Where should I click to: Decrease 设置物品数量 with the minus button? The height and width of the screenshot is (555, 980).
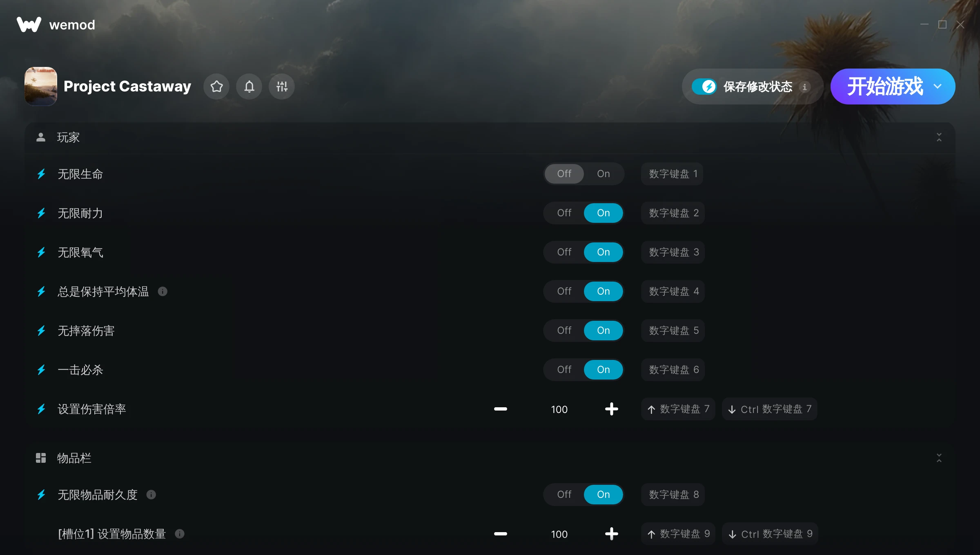501,534
